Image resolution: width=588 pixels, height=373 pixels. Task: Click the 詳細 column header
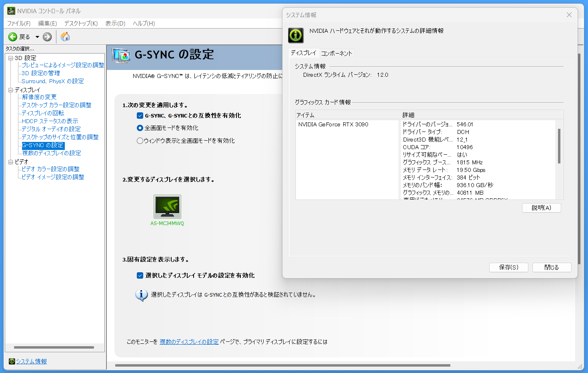point(482,115)
